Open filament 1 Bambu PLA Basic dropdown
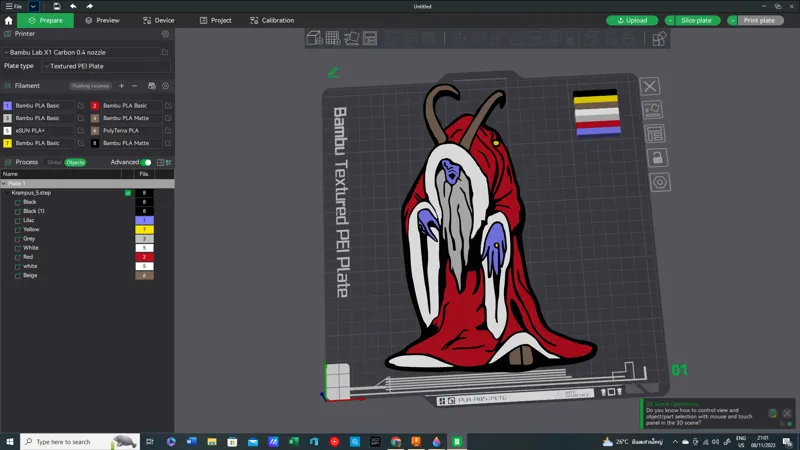 [44, 106]
